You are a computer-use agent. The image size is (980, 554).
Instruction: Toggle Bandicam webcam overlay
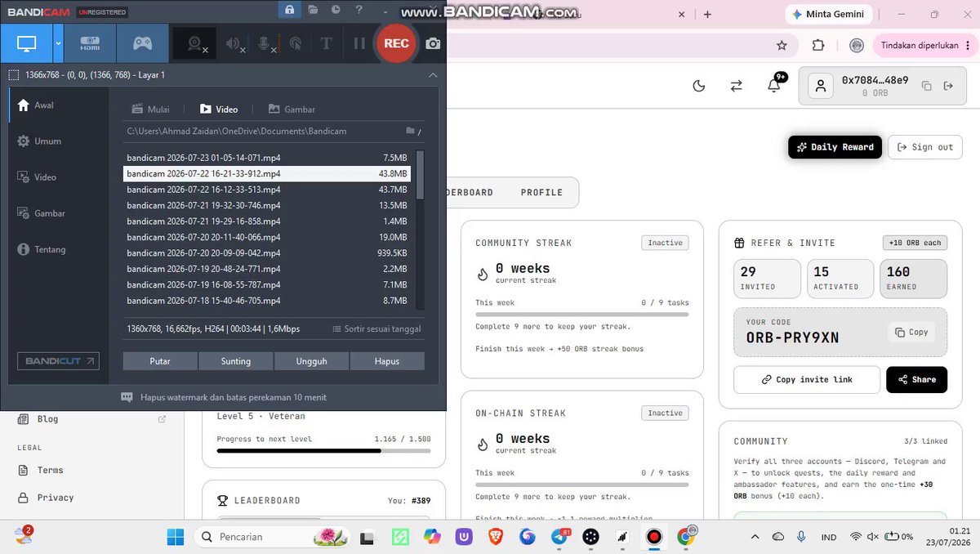(x=196, y=44)
